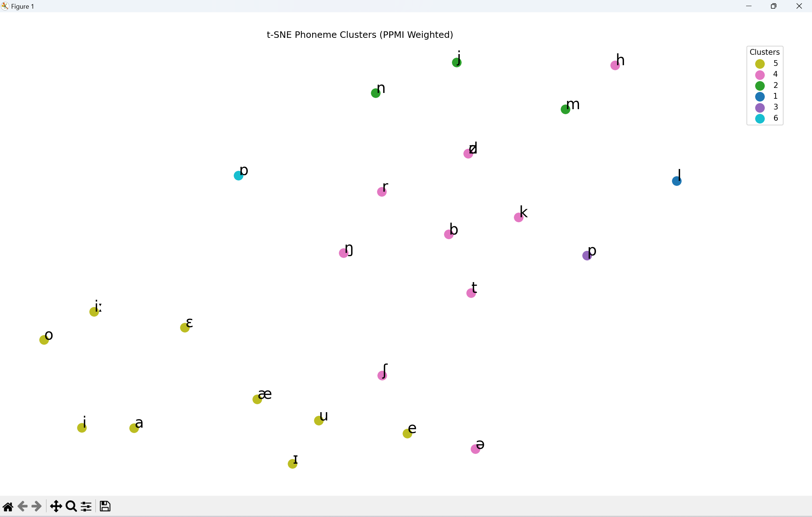Click the olive point labeled æ

point(257,399)
